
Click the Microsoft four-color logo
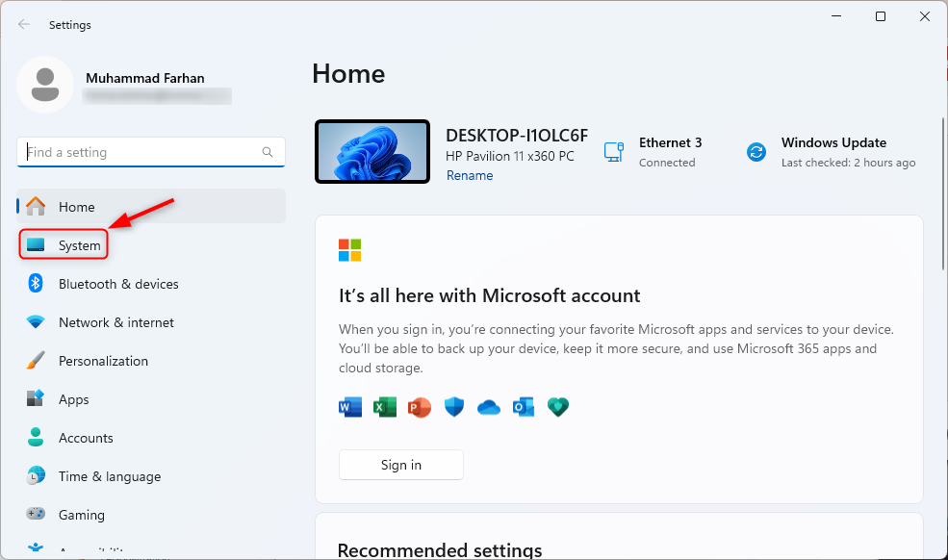coord(349,250)
